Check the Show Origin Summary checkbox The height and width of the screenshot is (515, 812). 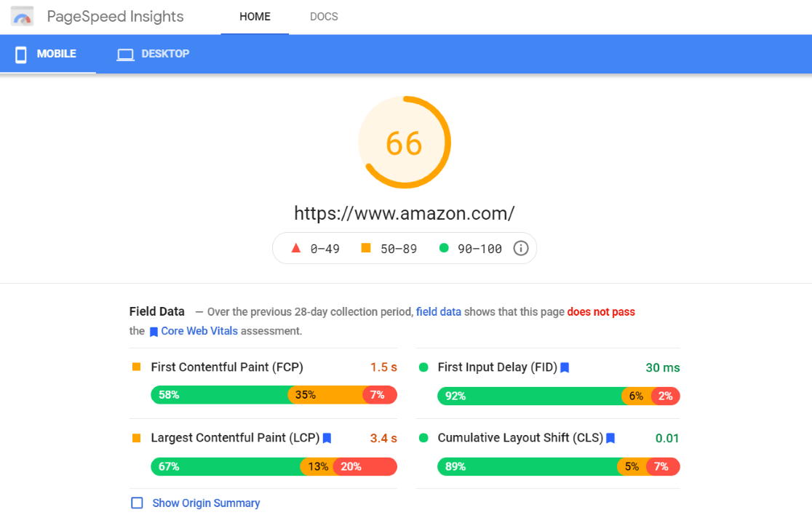click(137, 503)
